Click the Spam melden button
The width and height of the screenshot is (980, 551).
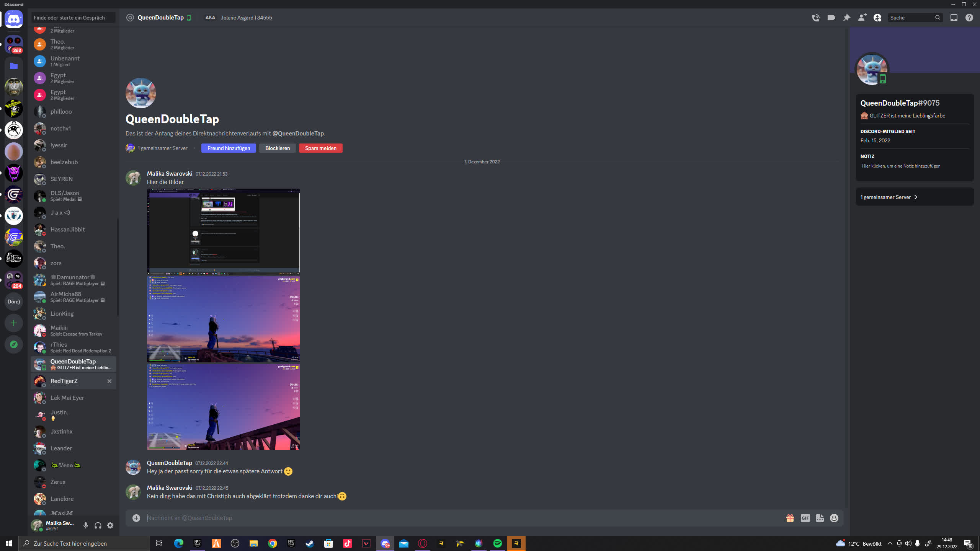(320, 148)
